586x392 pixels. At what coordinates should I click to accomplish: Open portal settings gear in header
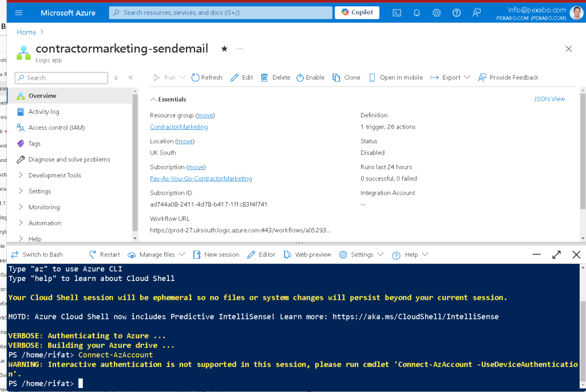(437, 13)
